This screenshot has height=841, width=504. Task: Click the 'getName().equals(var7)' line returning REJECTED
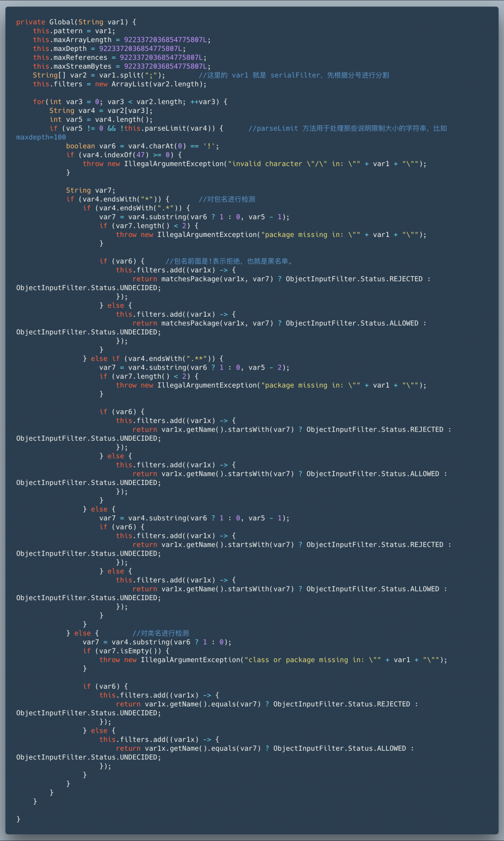[x=267, y=704]
